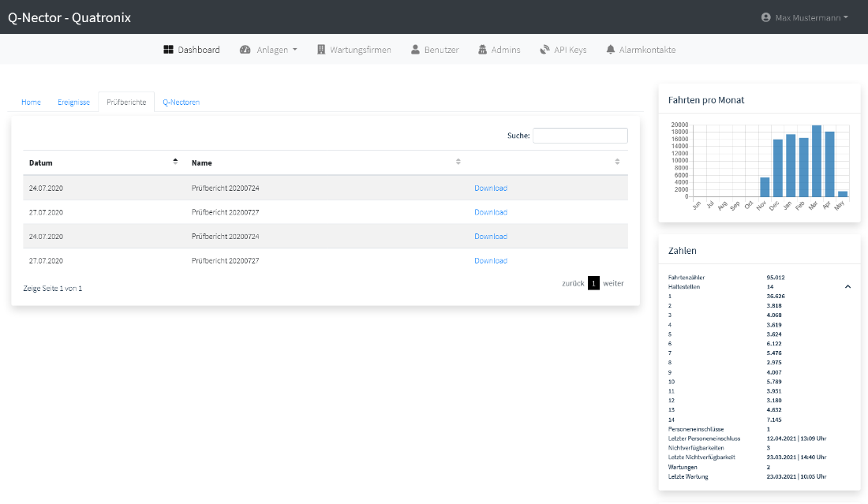Screen dimensions: 868x504
Task: Click the Admins icon in navbar
Action: (x=483, y=50)
